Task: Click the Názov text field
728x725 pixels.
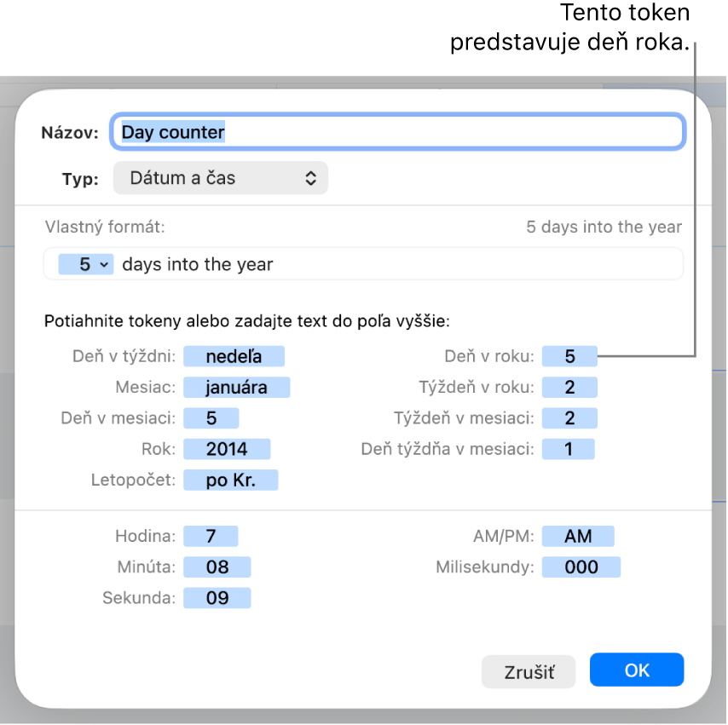Action: point(398,132)
